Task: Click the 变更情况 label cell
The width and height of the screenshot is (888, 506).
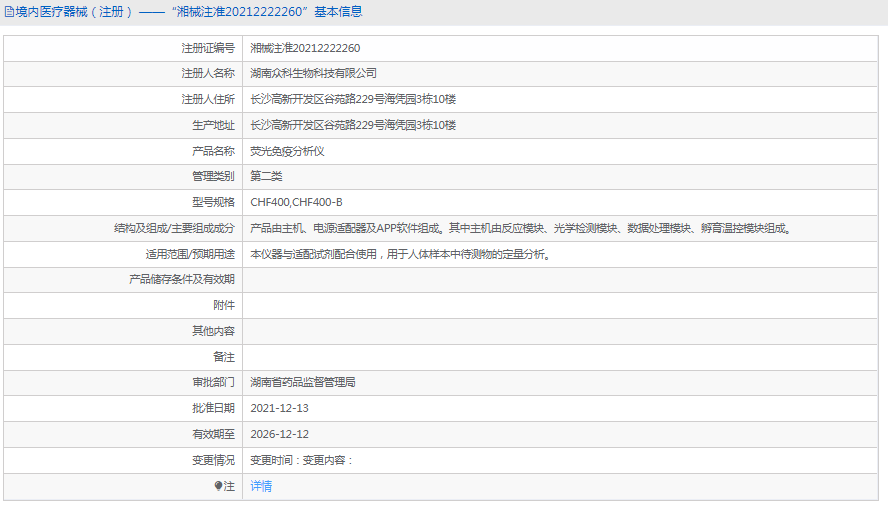Action: (x=123, y=460)
